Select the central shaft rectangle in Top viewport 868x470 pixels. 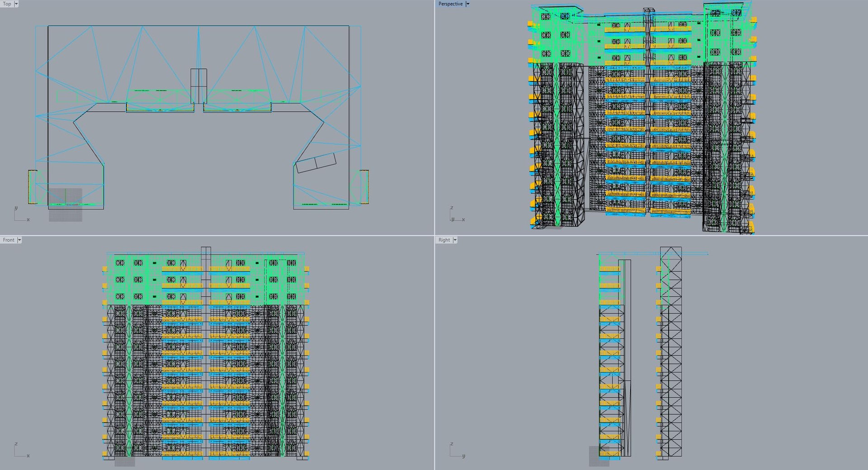(198, 86)
